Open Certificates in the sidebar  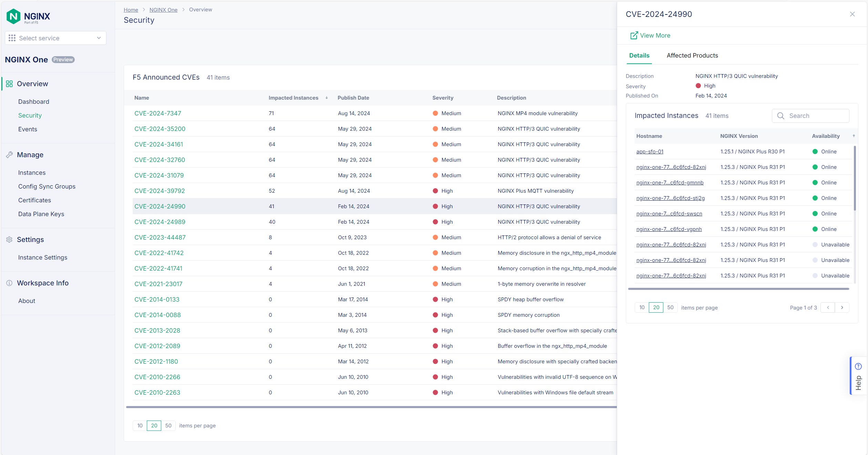34,200
